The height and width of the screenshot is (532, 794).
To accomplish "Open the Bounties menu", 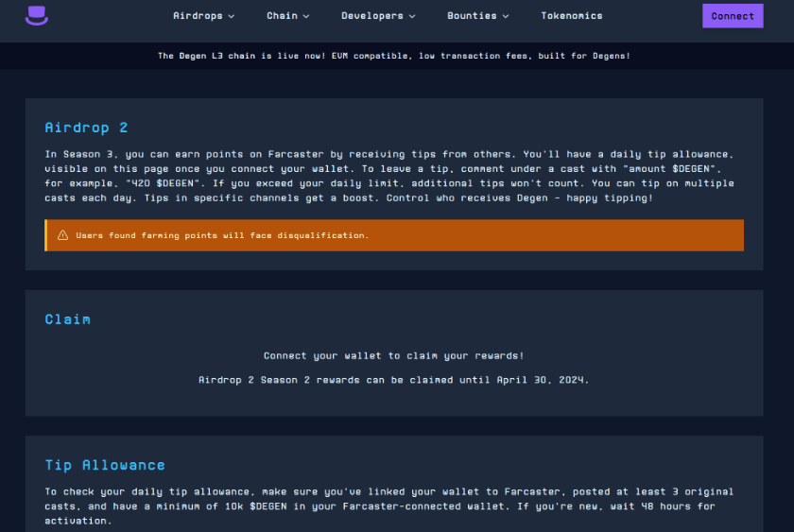I will click(477, 16).
